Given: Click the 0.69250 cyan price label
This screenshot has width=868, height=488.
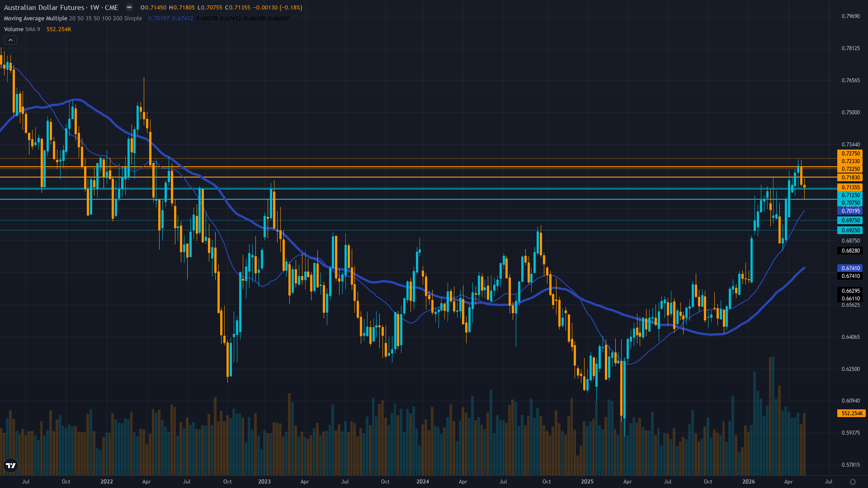Looking at the screenshot, I should click(850, 230).
